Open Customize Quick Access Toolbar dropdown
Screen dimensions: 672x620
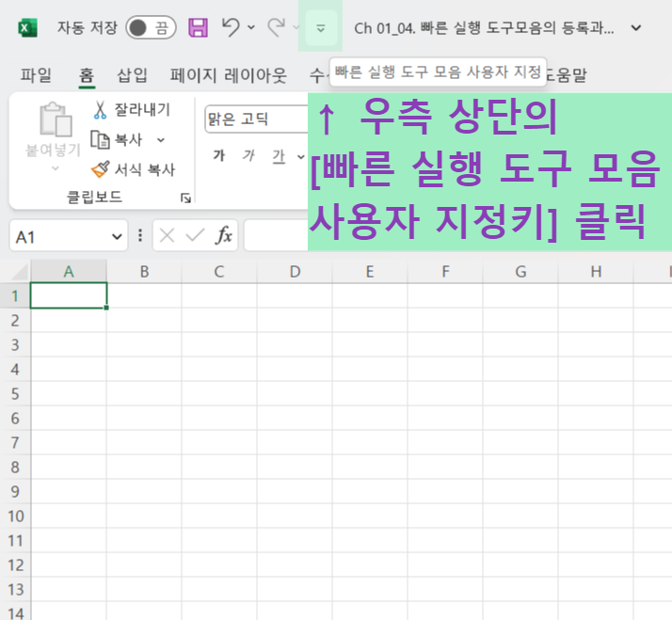tap(321, 28)
